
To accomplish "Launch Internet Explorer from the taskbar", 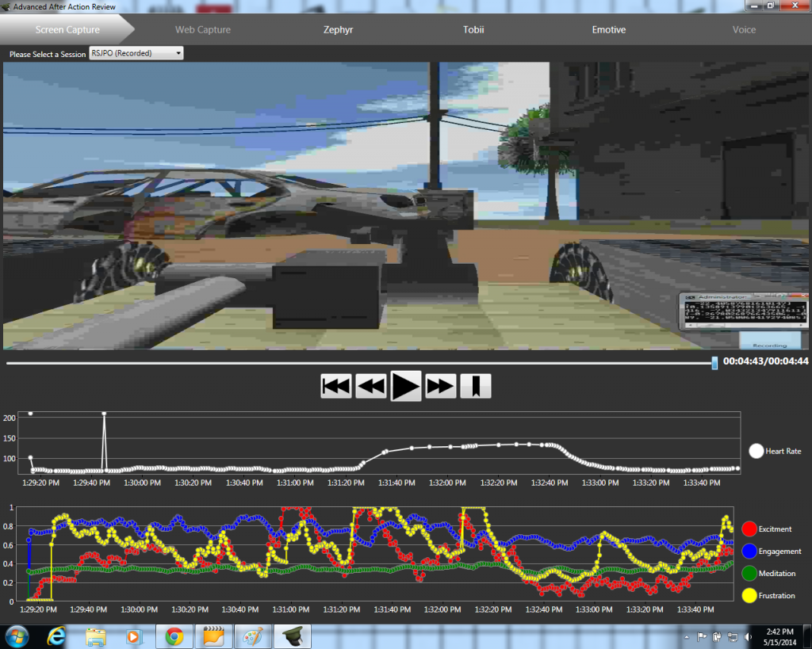I will pos(56,636).
